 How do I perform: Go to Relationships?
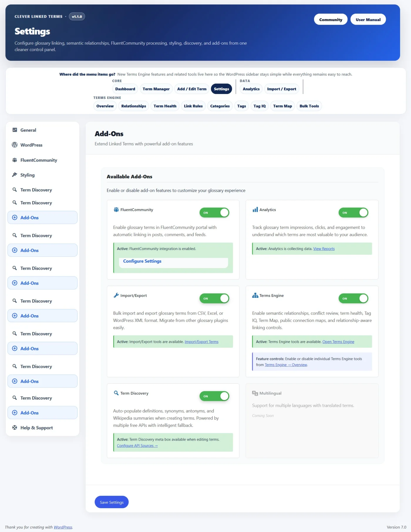point(134,106)
